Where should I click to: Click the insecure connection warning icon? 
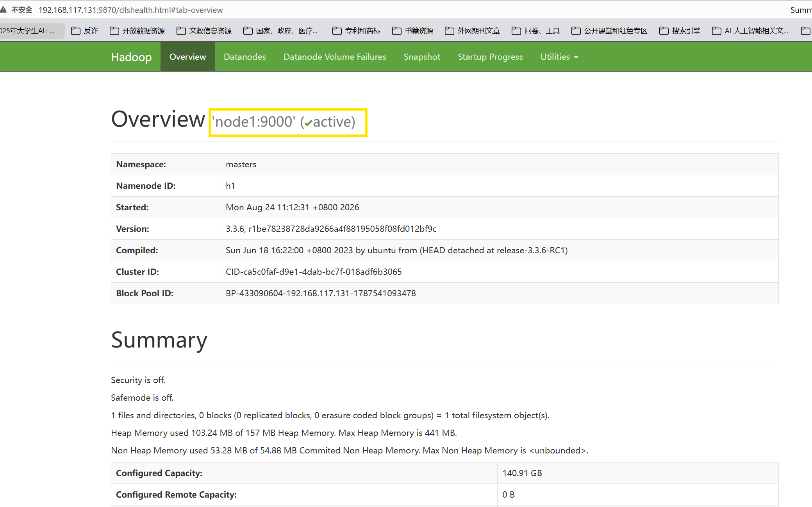(3, 10)
